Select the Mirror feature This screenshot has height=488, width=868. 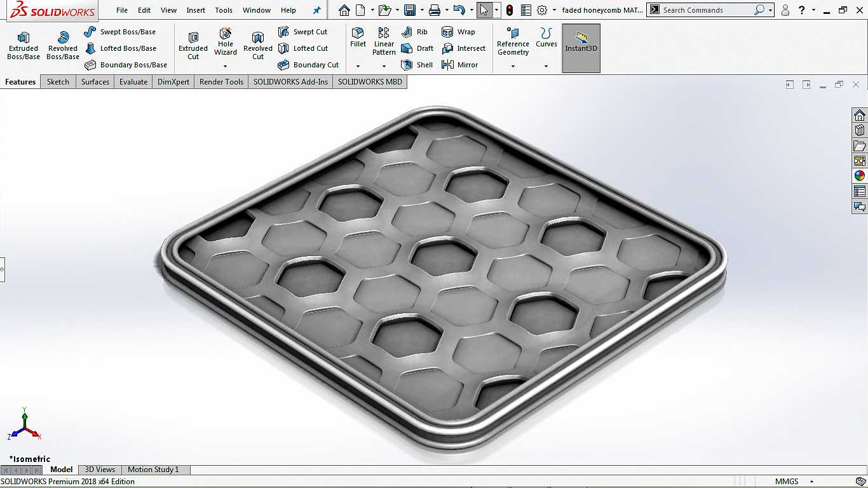459,65
